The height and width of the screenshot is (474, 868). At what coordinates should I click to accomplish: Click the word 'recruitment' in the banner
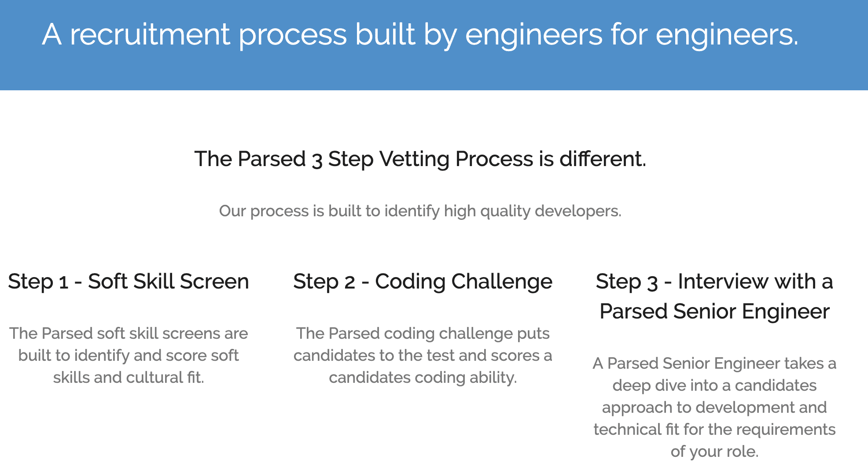pos(150,34)
